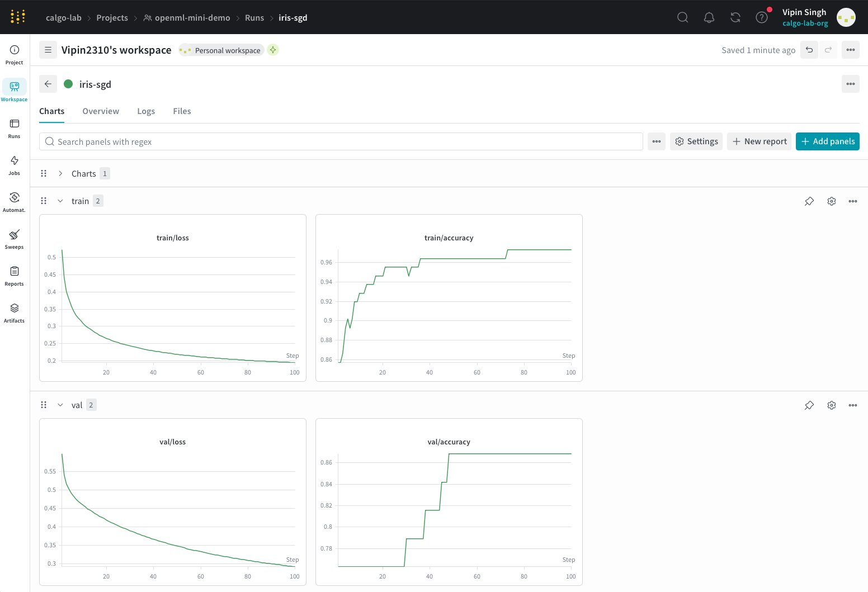The width and height of the screenshot is (868, 592).
Task: Go to Project in the sidebar
Action: click(x=15, y=55)
